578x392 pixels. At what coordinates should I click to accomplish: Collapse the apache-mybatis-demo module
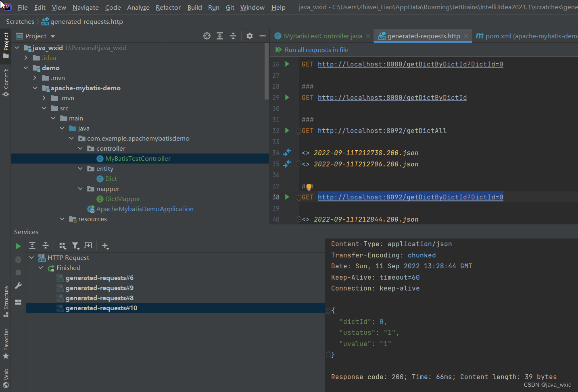click(x=35, y=88)
